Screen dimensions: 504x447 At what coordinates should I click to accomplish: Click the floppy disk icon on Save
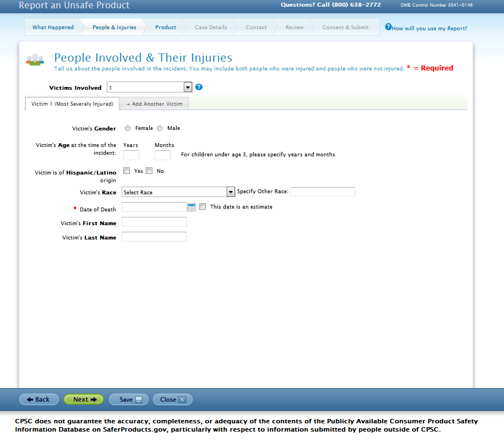(x=139, y=400)
